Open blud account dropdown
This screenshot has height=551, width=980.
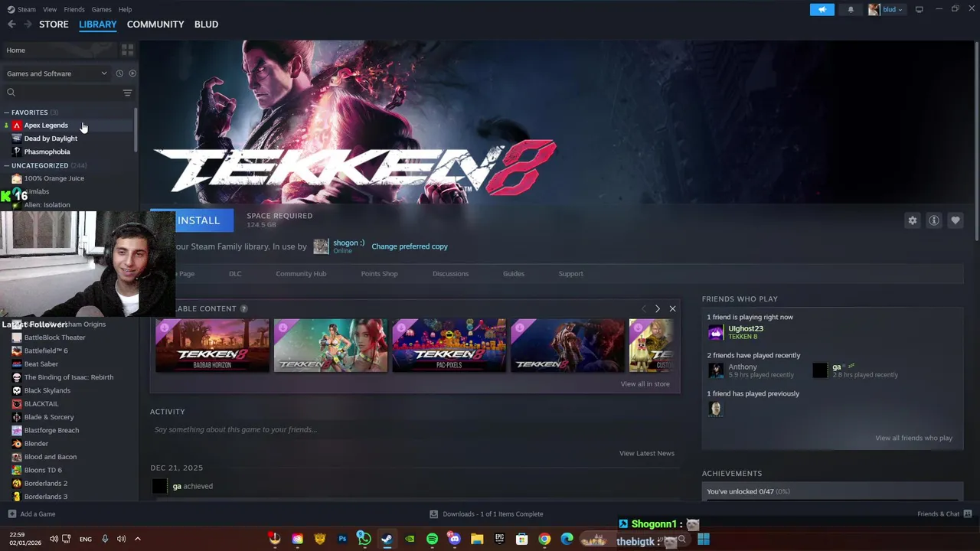tap(886, 9)
